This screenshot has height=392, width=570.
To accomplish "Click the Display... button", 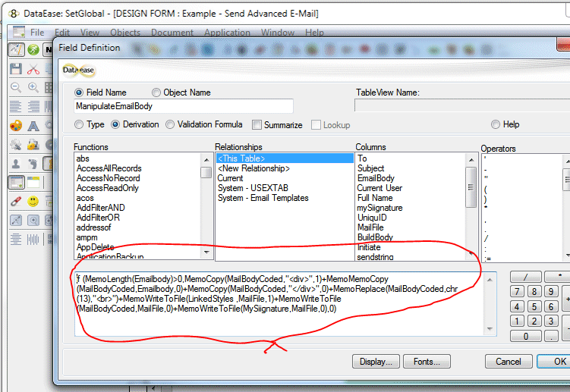I will click(x=376, y=362).
